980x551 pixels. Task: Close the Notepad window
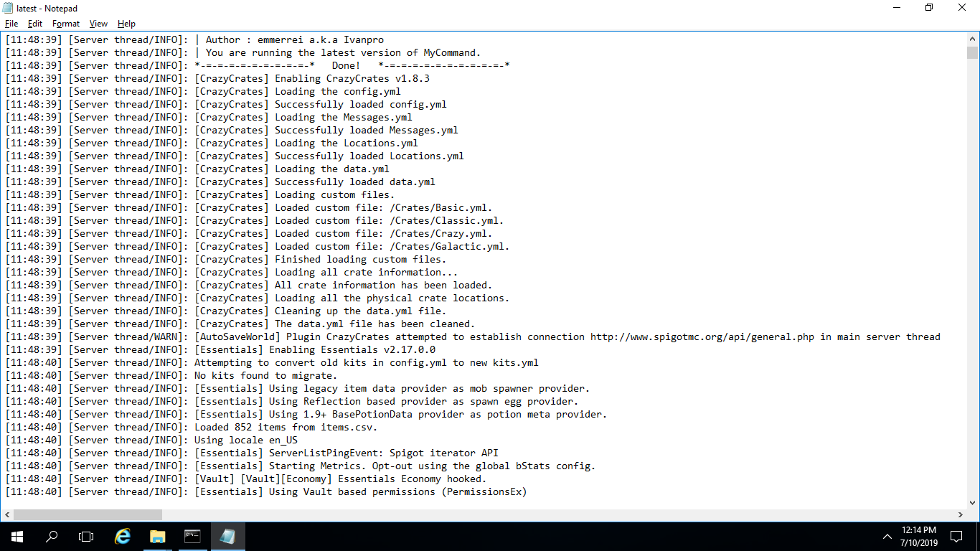click(x=962, y=8)
